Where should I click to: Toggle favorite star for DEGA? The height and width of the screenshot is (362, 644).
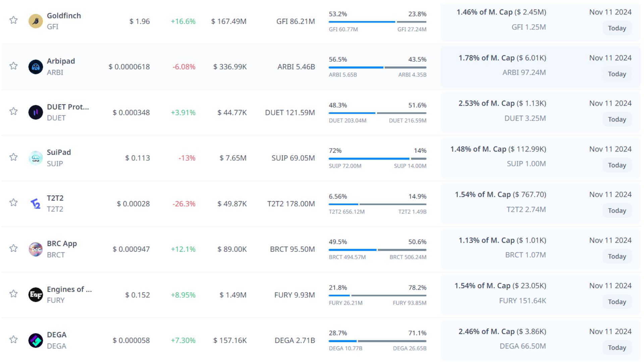pyautogui.click(x=13, y=339)
